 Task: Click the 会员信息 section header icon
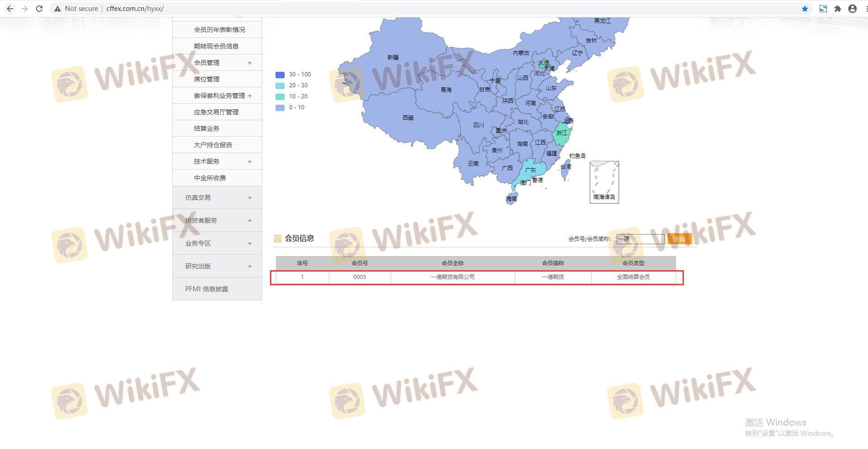pos(278,239)
